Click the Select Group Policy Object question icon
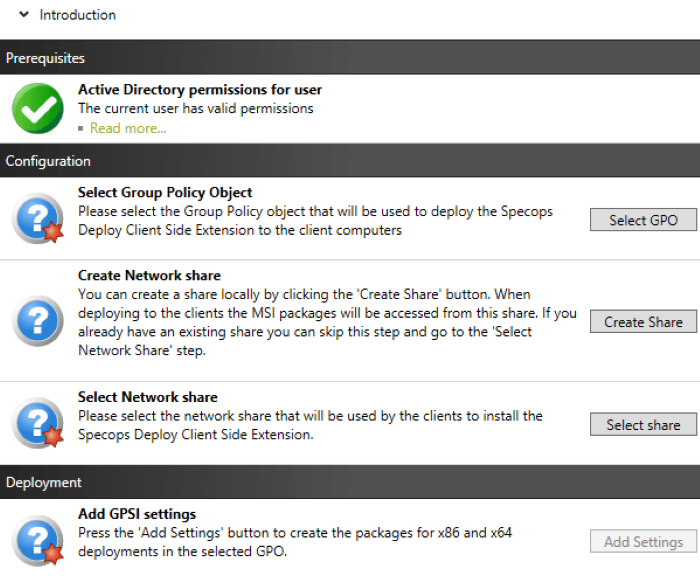 (38, 218)
